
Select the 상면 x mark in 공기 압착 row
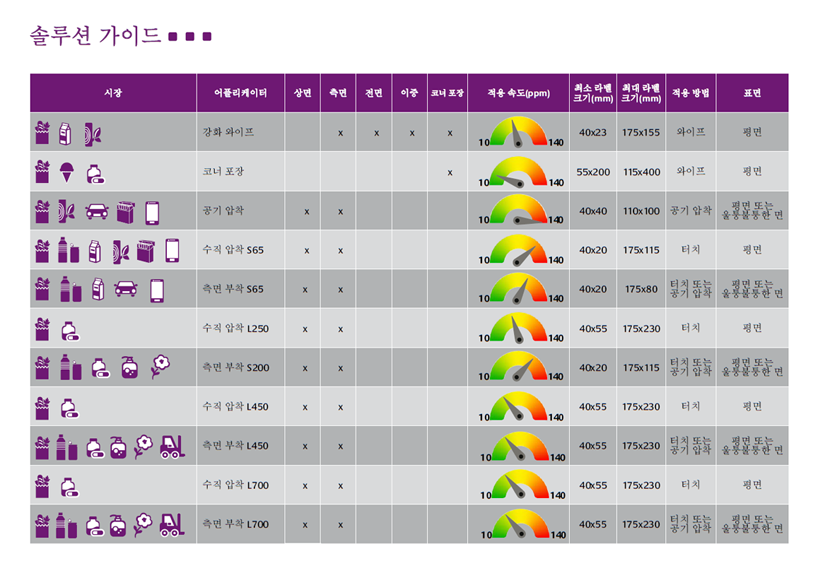tap(306, 211)
